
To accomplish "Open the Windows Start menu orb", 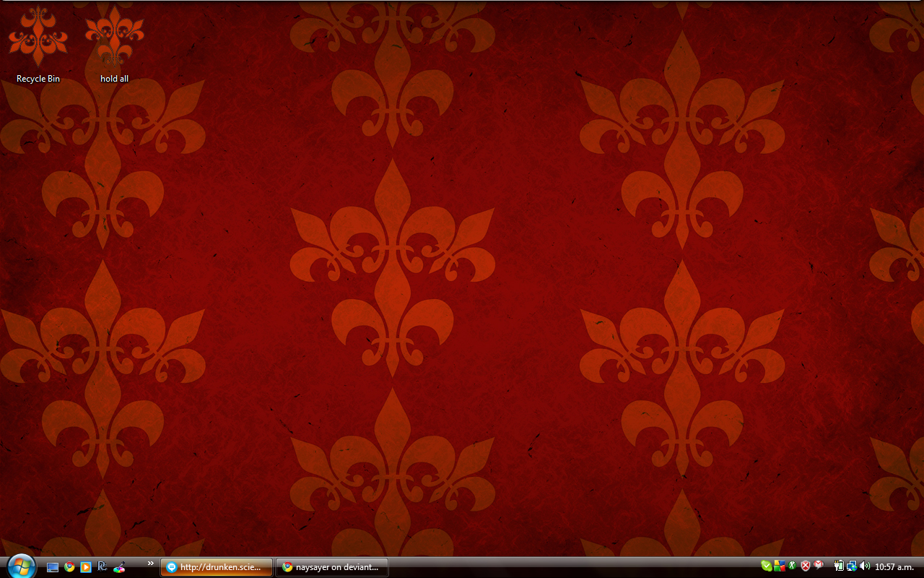I will tap(20, 566).
